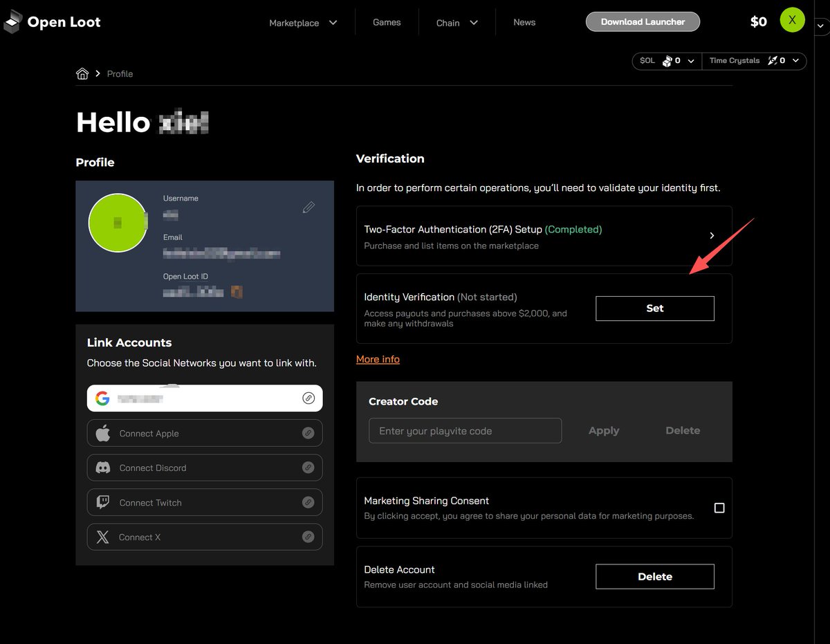Click the Time Crystals icon

(772, 61)
